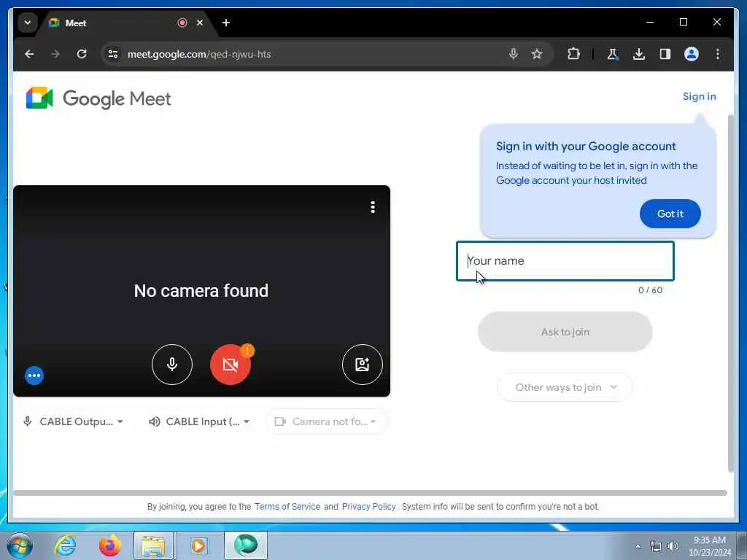Image resolution: width=747 pixels, height=560 pixels.
Task: Expand Other ways to join
Action: (x=565, y=387)
